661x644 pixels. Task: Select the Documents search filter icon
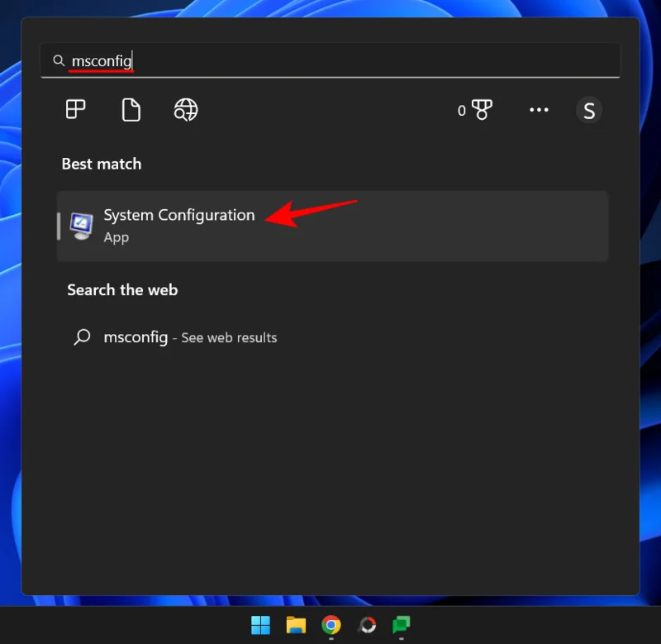point(130,109)
